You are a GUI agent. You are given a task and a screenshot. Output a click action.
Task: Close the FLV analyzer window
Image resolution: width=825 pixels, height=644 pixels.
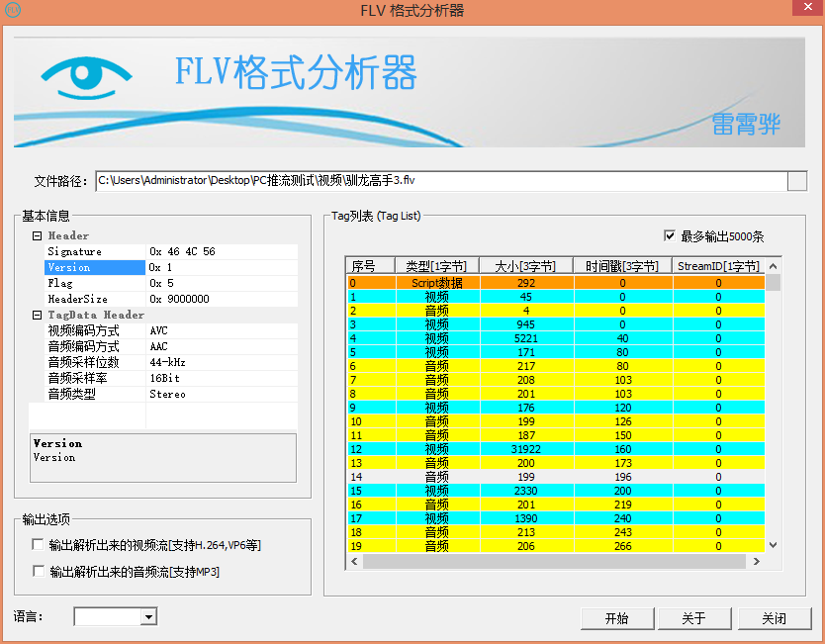pos(808,7)
